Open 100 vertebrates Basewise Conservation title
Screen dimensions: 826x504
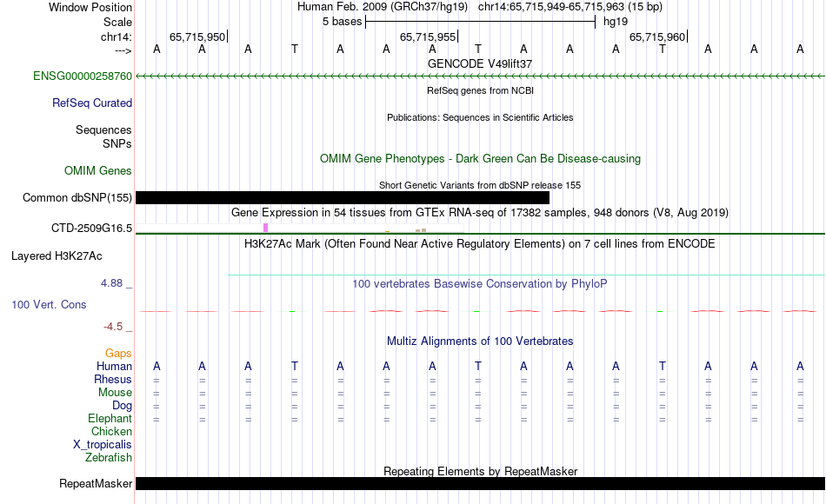(480, 284)
